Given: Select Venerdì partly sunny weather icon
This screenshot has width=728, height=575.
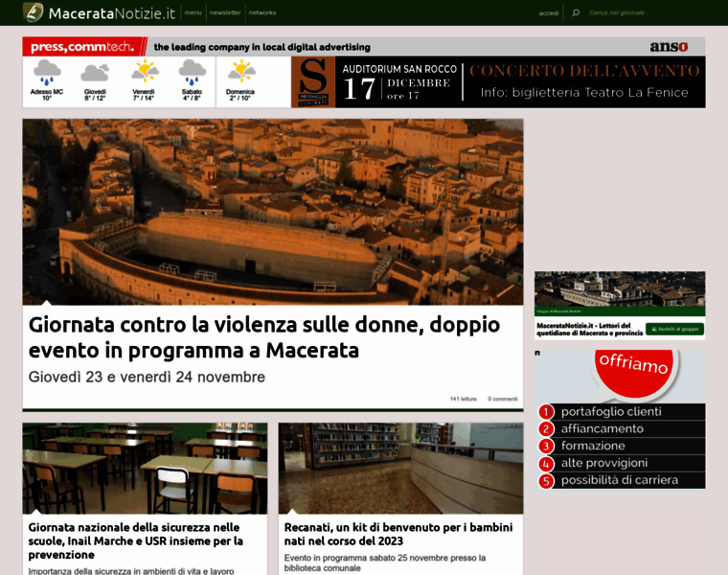Looking at the screenshot, I should click(x=145, y=72).
